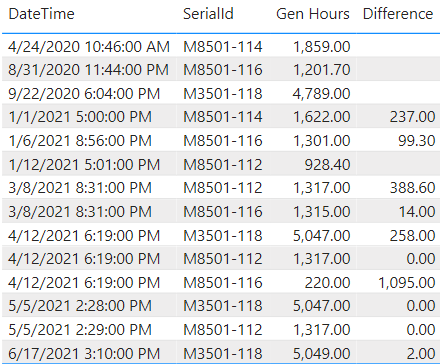The width and height of the screenshot is (440, 364).
Task: Select SerialId M3501-118 in the 6/17/2021 row
Action: click(223, 354)
